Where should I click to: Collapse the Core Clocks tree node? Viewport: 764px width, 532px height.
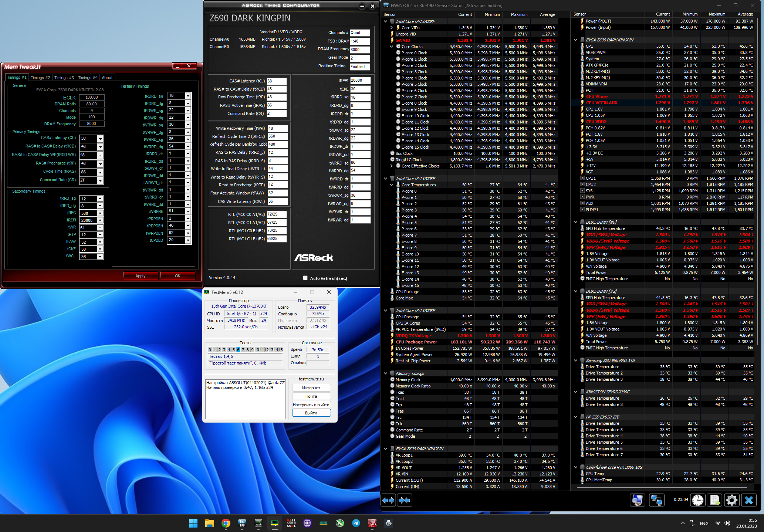coord(391,47)
